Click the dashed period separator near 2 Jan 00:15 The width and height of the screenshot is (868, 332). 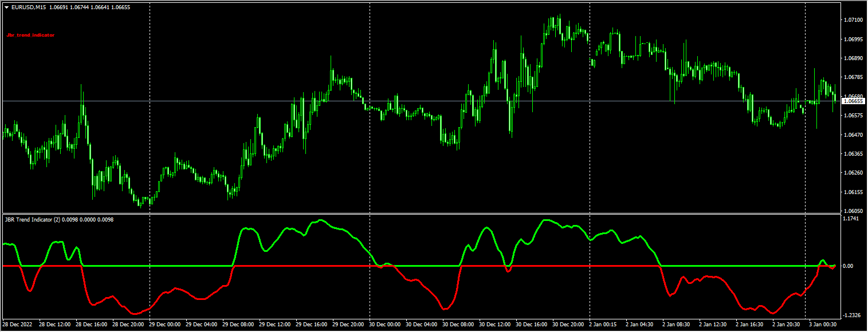coord(590,114)
